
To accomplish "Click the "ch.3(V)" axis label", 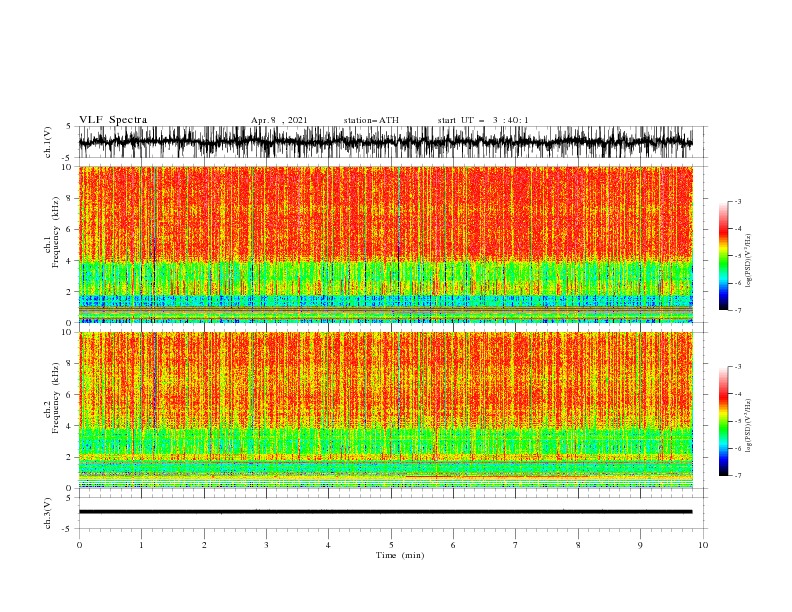I will (x=48, y=513).
